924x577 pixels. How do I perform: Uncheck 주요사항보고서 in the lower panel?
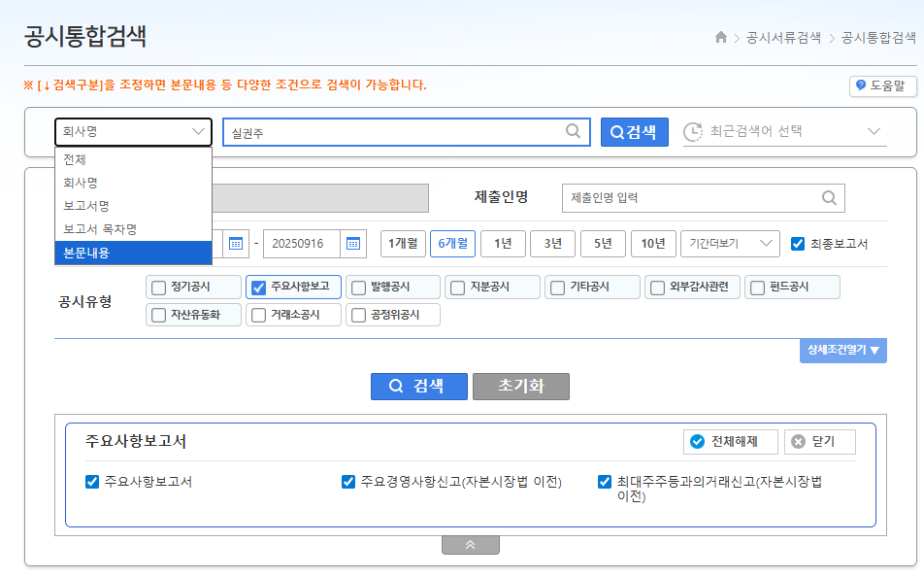[92, 481]
